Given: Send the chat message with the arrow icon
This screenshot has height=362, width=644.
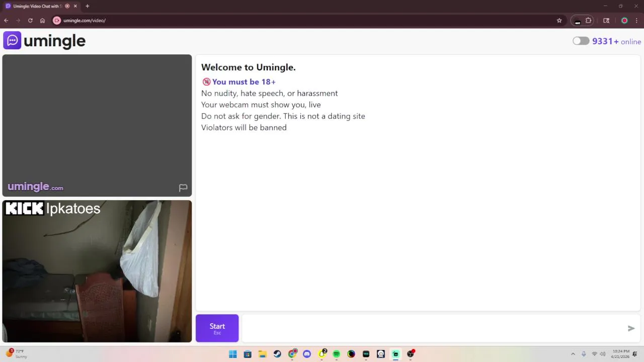Looking at the screenshot, I should coord(631,328).
